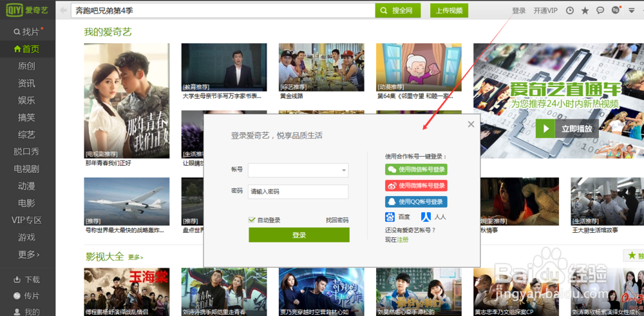This screenshot has height=316, width=644.
Task: Open favorites via the star icon
Action: pyautogui.click(x=585, y=11)
